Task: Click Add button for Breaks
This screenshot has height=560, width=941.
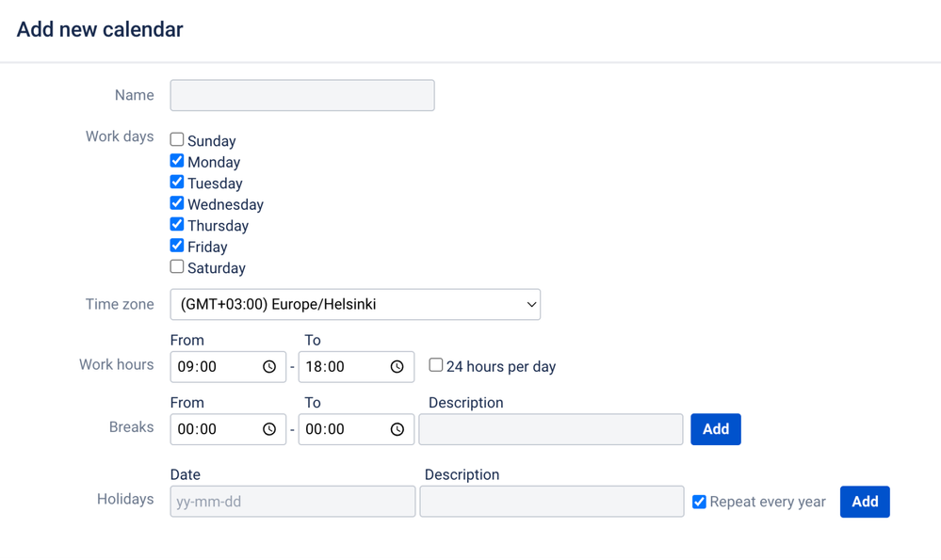Action: pyautogui.click(x=716, y=429)
